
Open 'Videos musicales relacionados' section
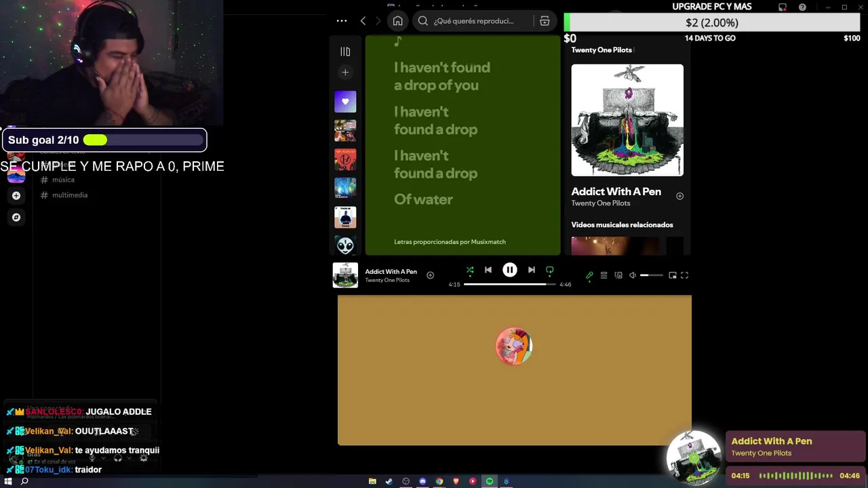[622, 224]
